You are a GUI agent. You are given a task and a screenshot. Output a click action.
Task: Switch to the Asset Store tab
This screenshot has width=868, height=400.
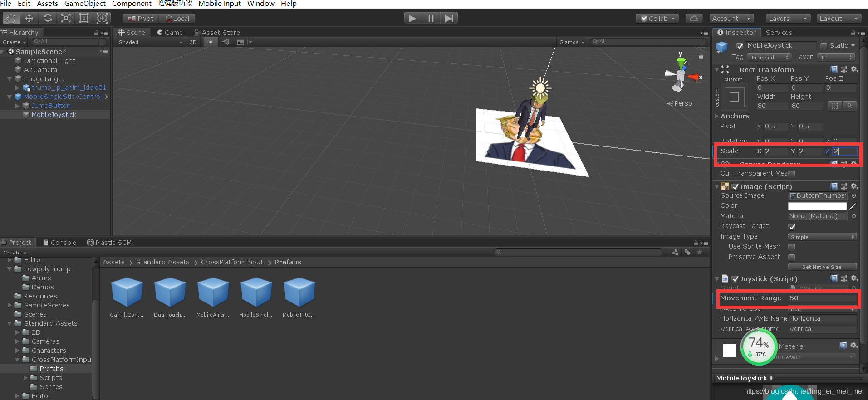coord(217,33)
